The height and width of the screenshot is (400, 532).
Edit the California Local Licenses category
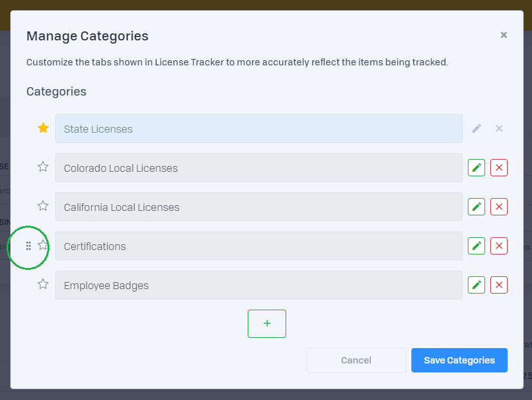(x=476, y=207)
